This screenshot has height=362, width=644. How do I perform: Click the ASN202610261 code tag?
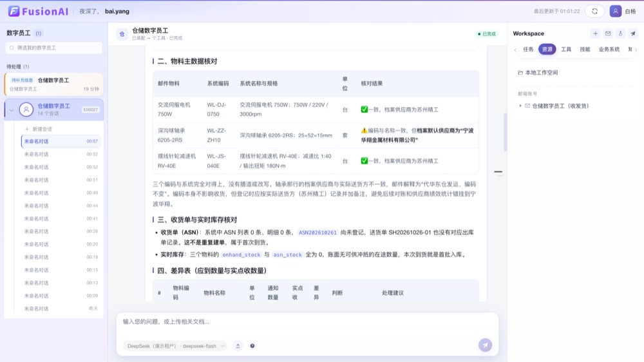point(317,233)
